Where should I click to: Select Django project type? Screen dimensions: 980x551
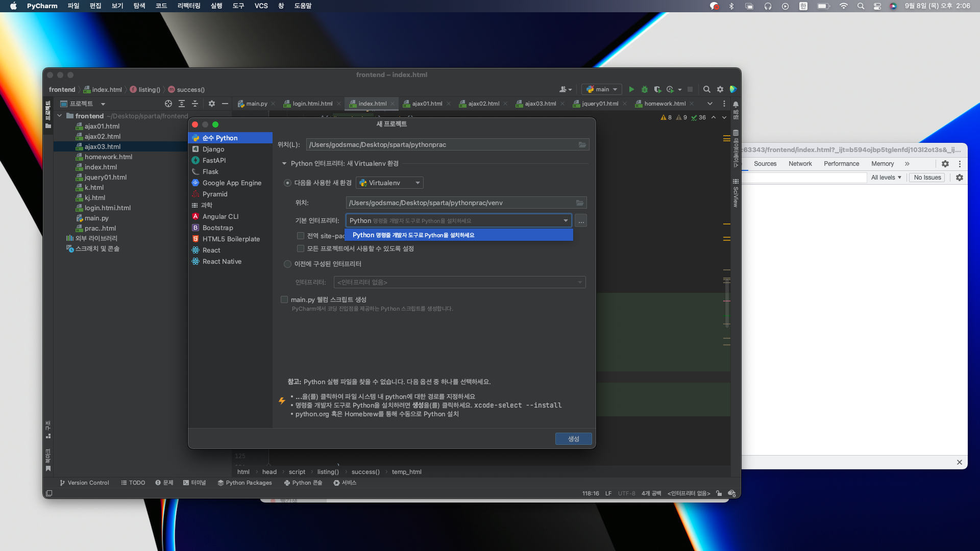tap(230, 149)
